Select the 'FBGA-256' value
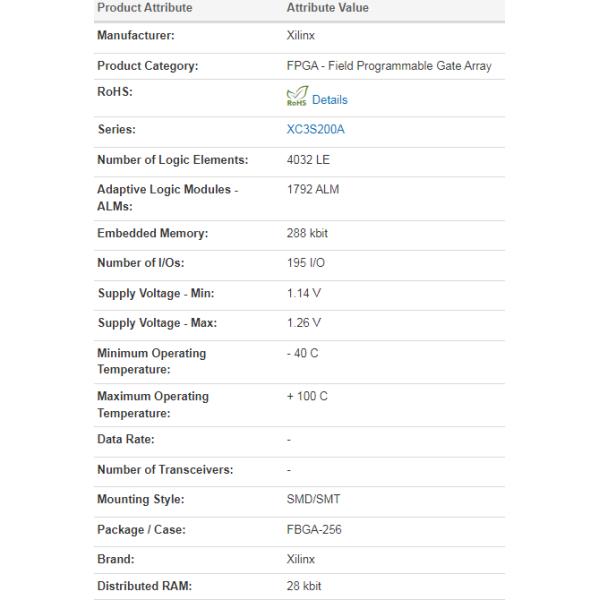 tap(314, 530)
